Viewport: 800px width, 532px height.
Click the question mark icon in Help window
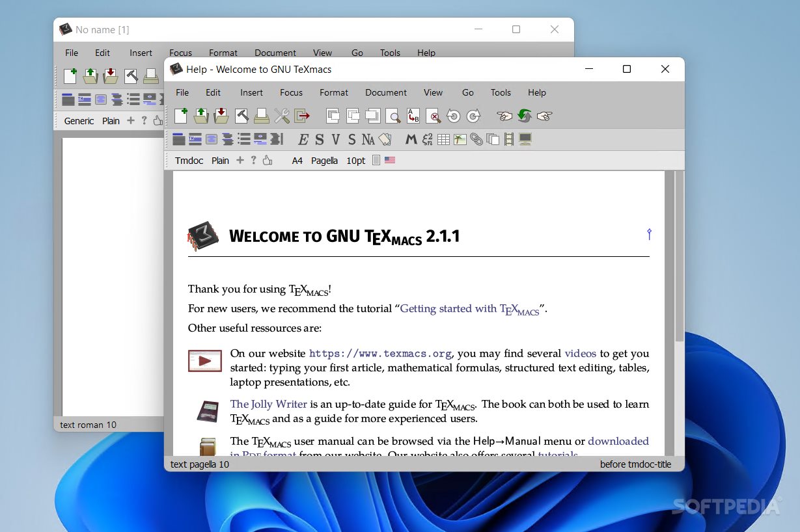(x=253, y=160)
